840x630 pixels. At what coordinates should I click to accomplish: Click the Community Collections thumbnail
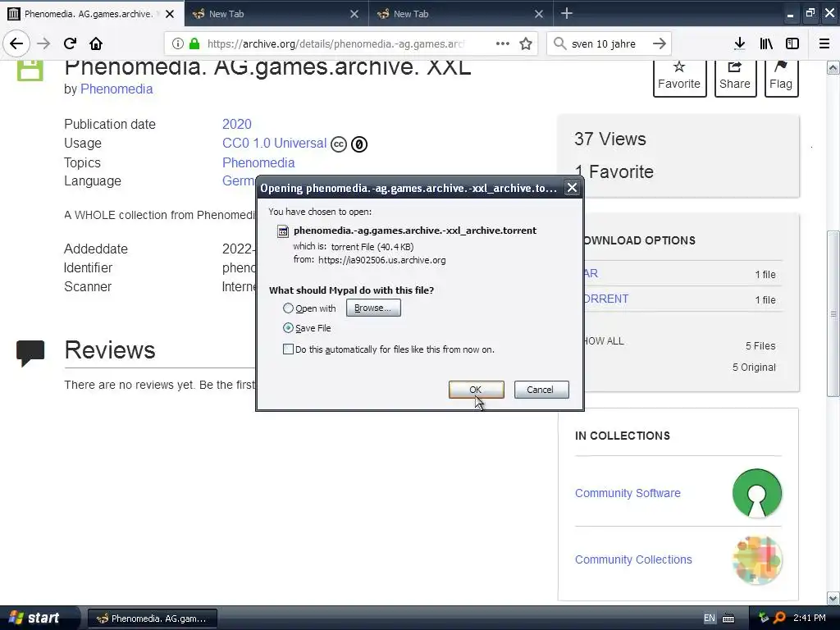[757, 559]
